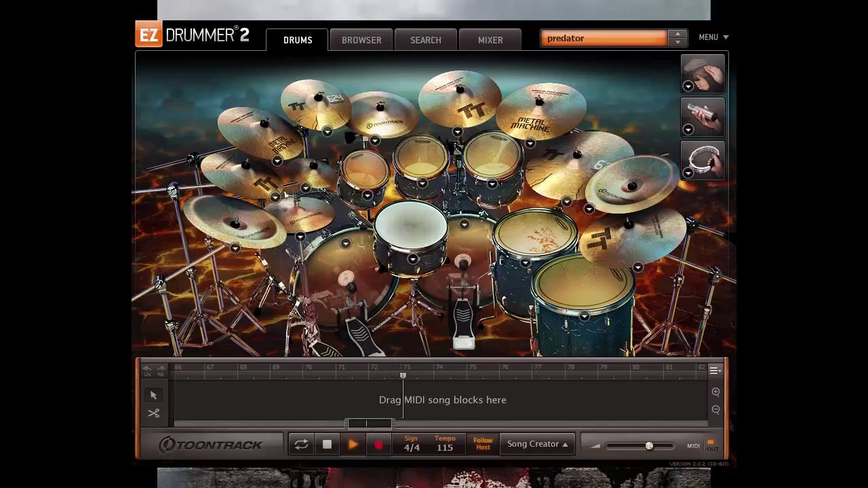Open the right rack tom dropdown arrow
Screen dimensions: 868x488
492,184
